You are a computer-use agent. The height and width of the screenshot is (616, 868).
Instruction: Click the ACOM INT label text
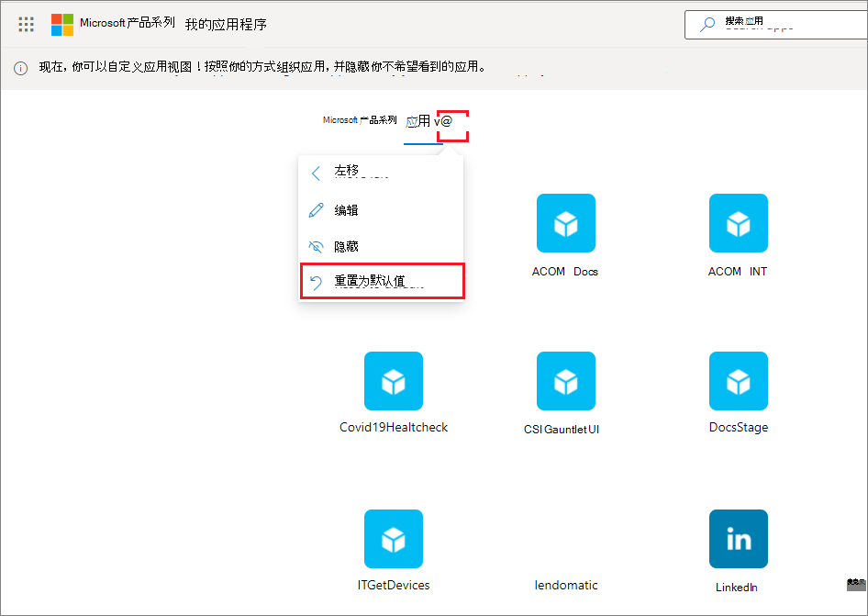click(738, 272)
